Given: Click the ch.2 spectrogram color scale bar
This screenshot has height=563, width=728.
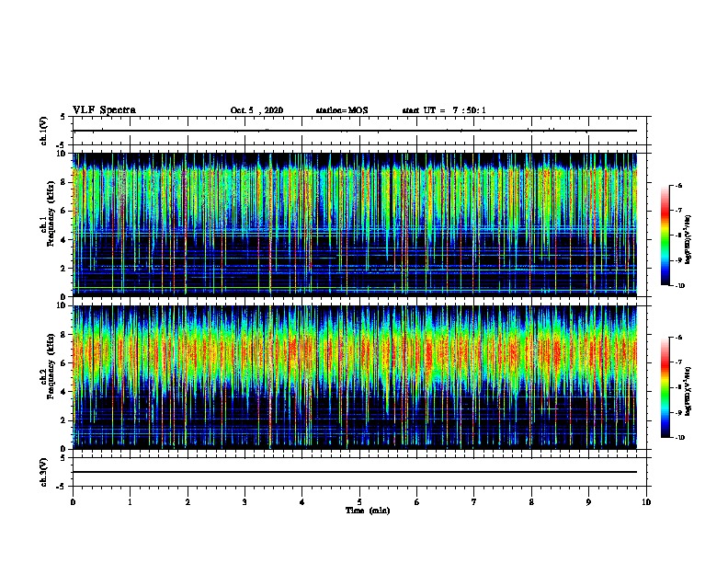Looking at the screenshot, I should (665, 387).
